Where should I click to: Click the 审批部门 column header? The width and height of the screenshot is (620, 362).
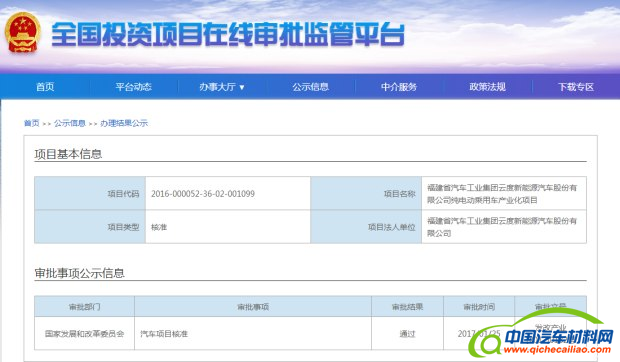(x=84, y=307)
